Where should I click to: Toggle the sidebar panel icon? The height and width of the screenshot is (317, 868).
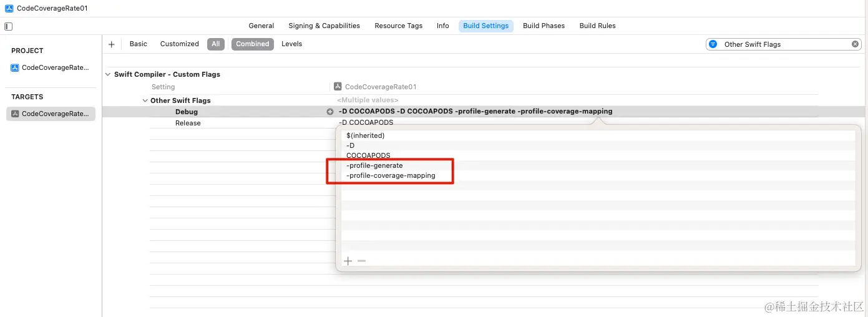(x=8, y=26)
